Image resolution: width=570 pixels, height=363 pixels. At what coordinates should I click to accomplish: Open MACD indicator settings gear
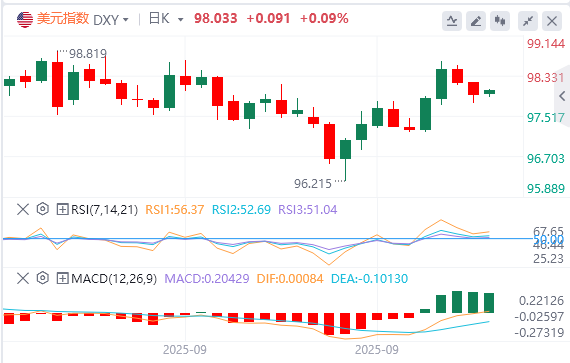(43, 278)
